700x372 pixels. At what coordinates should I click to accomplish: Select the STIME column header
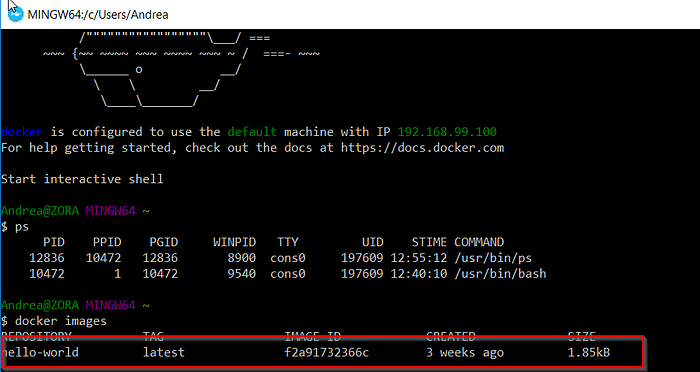click(x=429, y=242)
